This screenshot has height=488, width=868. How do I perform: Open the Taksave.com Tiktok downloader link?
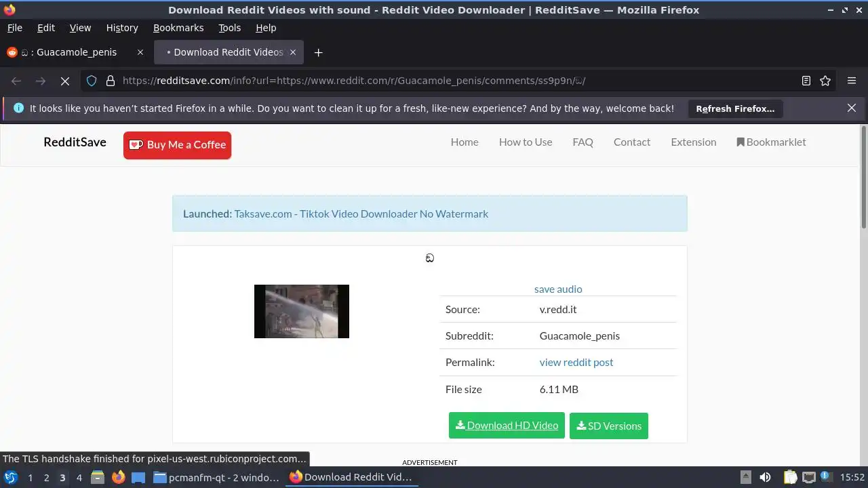(x=361, y=213)
